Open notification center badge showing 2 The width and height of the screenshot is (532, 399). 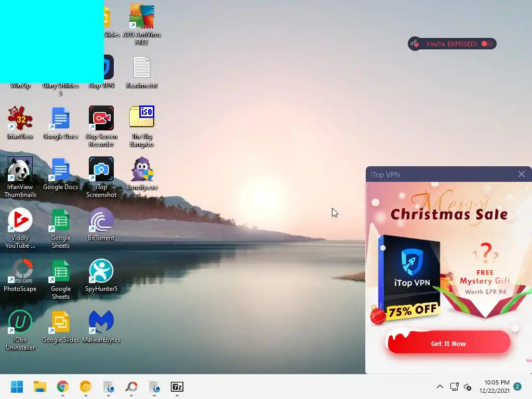[517, 387]
